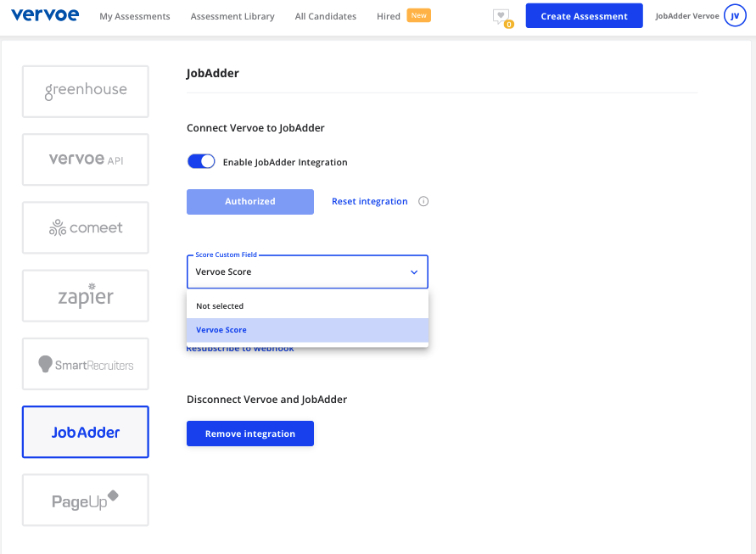
Task: Choose the 'Vervoe Score' dropdown option
Action: (x=308, y=330)
